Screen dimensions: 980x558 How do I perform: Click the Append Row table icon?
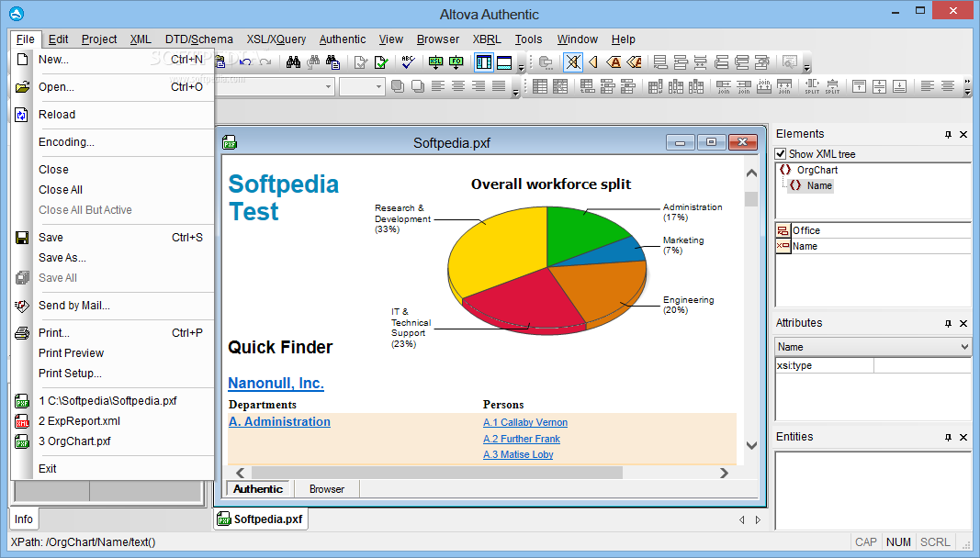[x=588, y=86]
